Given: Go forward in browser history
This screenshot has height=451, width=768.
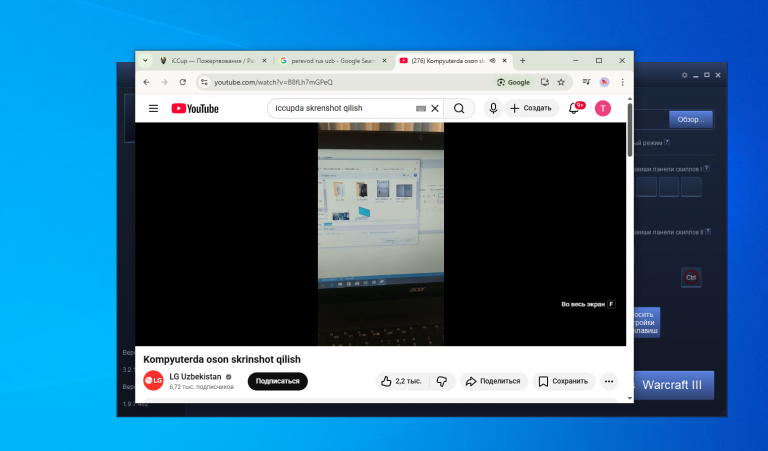Looking at the screenshot, I should click(164, 82).
